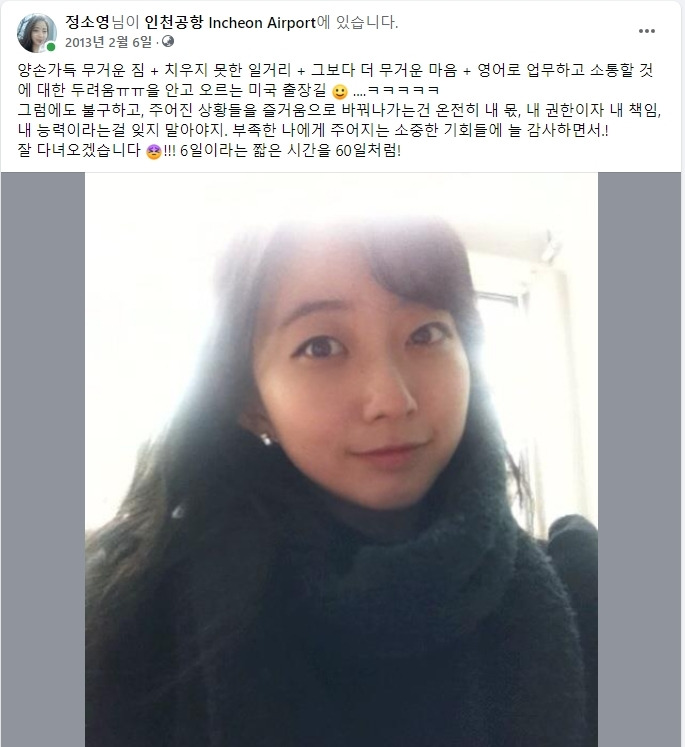
Task: Click the gray area right of photo
Action: 639,459
